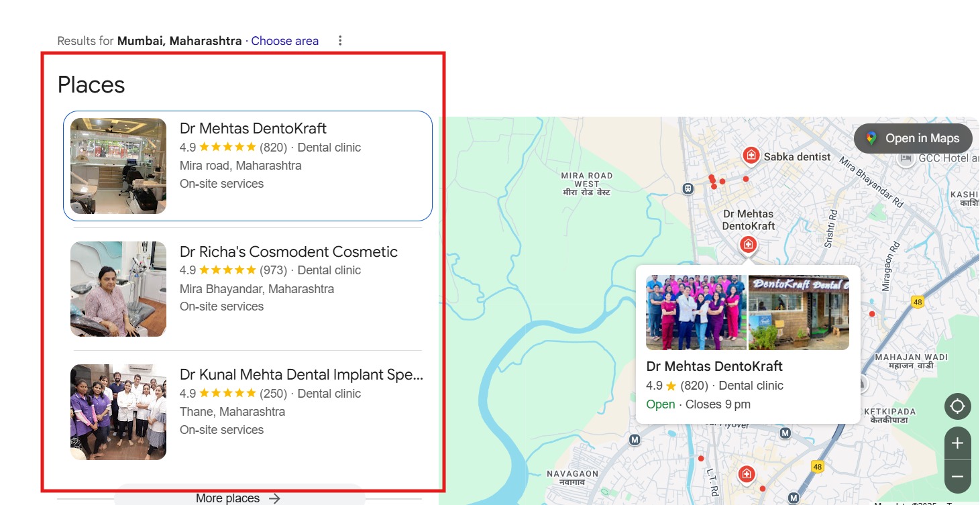
Task: Expand the More places list
Action: (x=238, y=498)
